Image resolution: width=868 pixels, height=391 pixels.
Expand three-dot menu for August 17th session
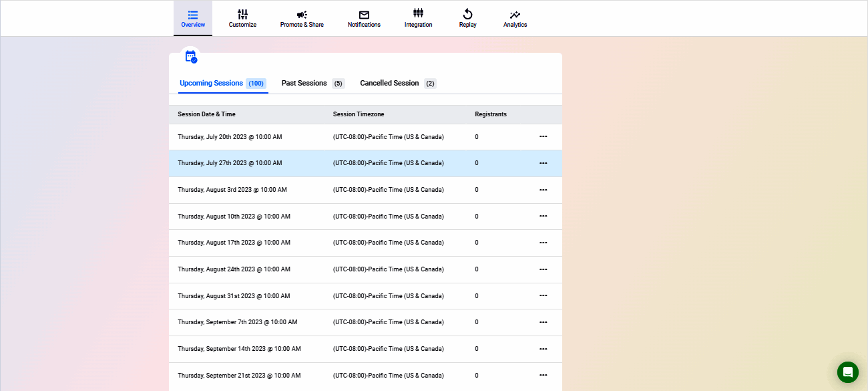543,243
